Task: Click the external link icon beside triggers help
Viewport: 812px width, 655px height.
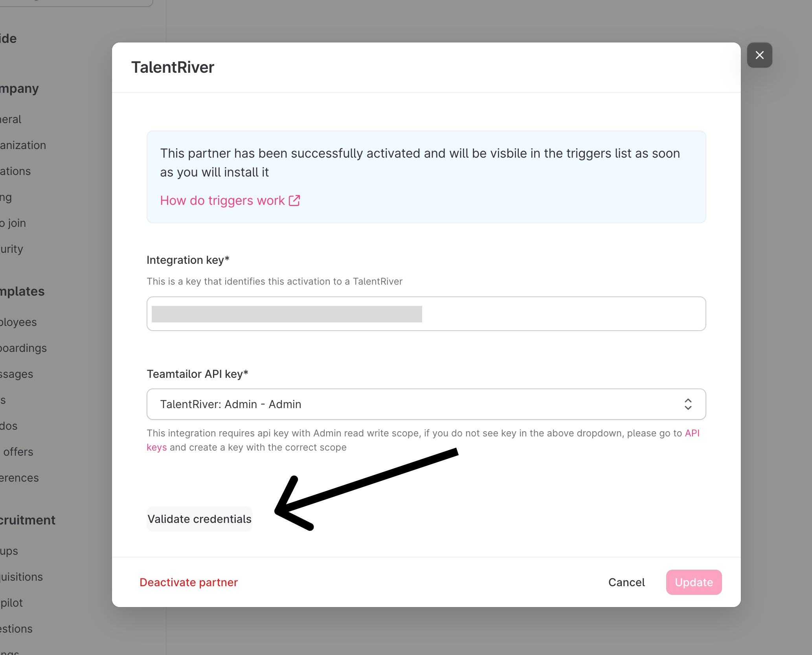Action: tap(294, 201)
